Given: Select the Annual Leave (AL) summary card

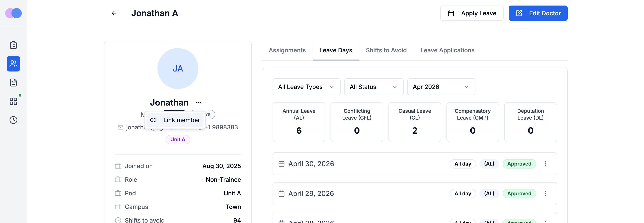Looking at the screenshot, I should click(299, 122).
